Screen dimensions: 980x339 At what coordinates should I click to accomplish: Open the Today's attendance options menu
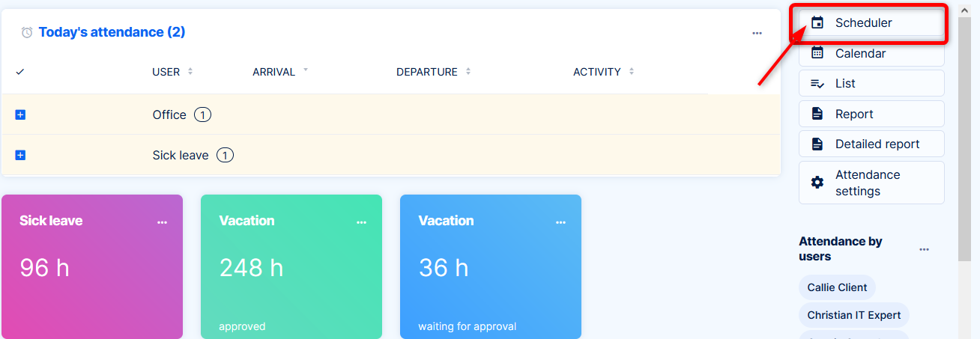point(757,33)
